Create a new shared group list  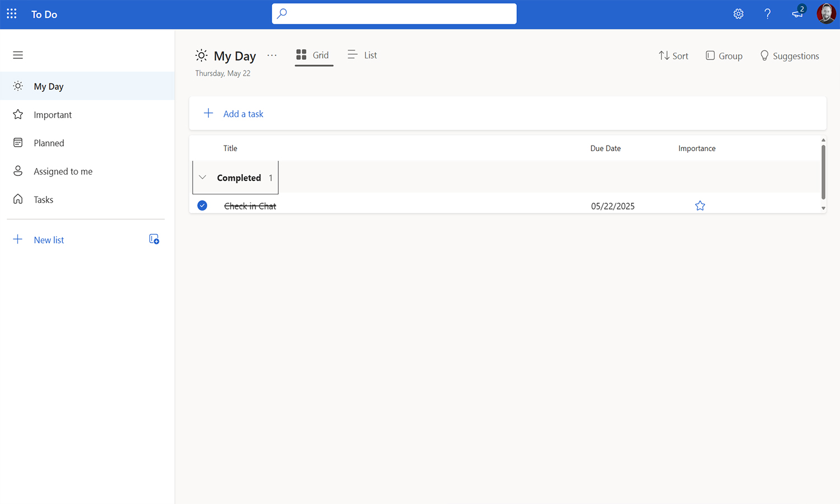point(154,239)
